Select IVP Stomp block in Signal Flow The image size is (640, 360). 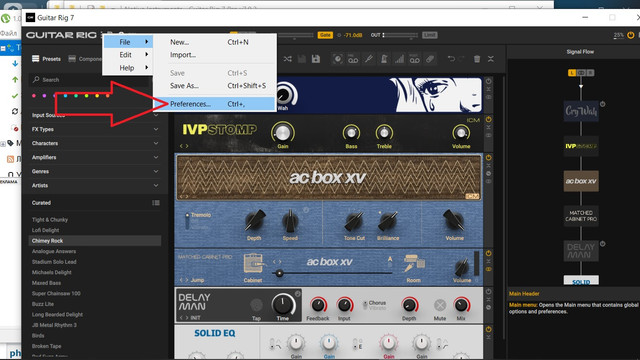coord(581,146)
